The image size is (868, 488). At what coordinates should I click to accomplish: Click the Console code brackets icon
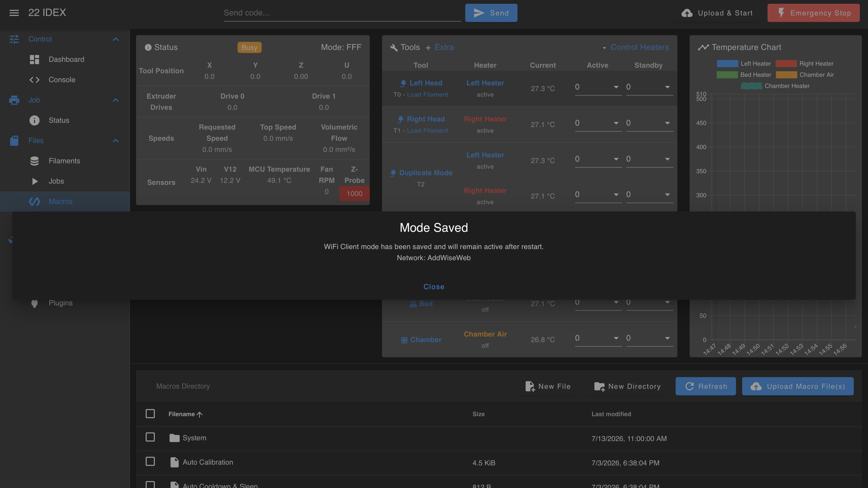(x=34, y=80)
